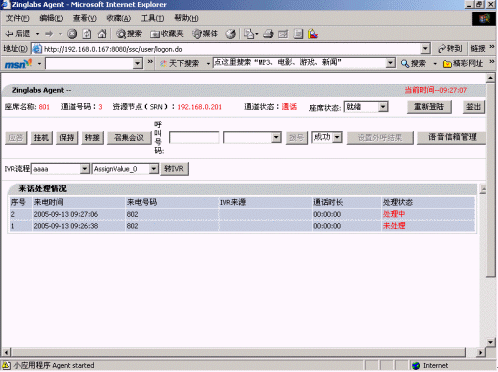Open the 文件 (File) menu
The image size is (498, 372).
click(x=18, y=18)
